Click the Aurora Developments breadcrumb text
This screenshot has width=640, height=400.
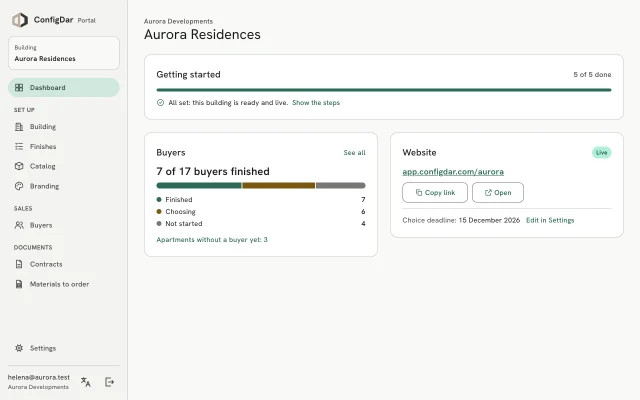(178, 21)
